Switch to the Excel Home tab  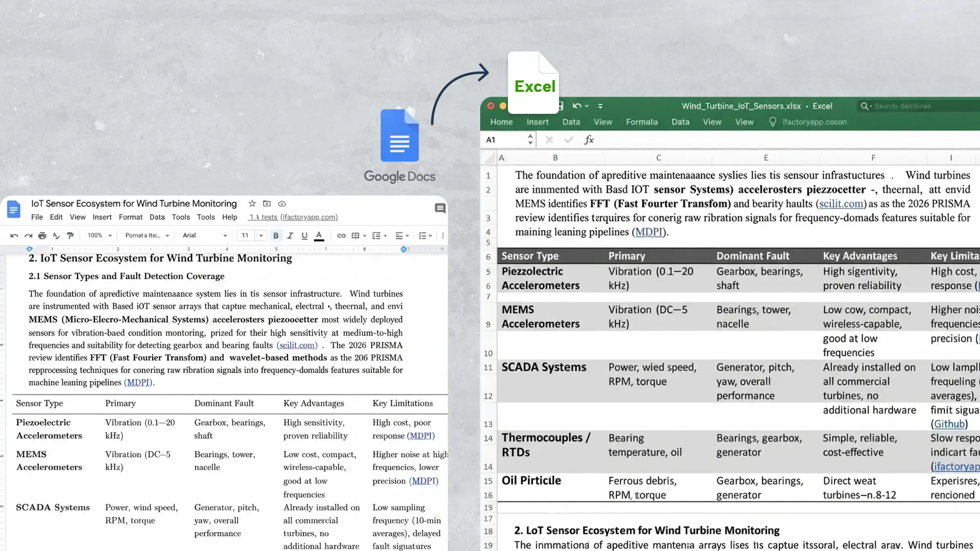point(501,122)
